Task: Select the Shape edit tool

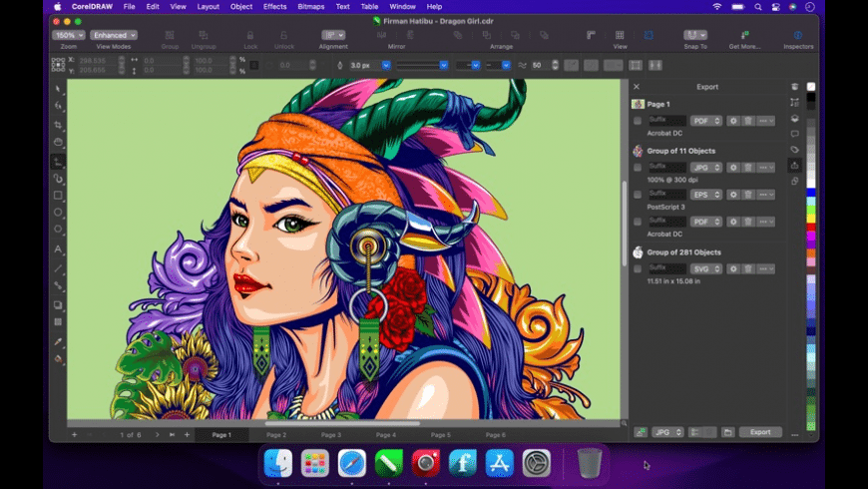Action: coord(58,106)
